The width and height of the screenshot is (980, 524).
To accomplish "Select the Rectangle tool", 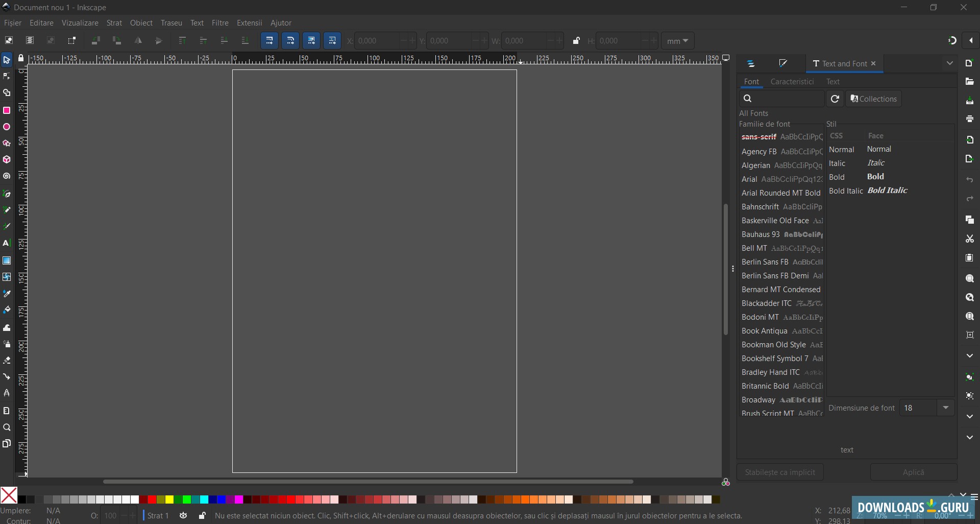I will (x=7, y=110).
